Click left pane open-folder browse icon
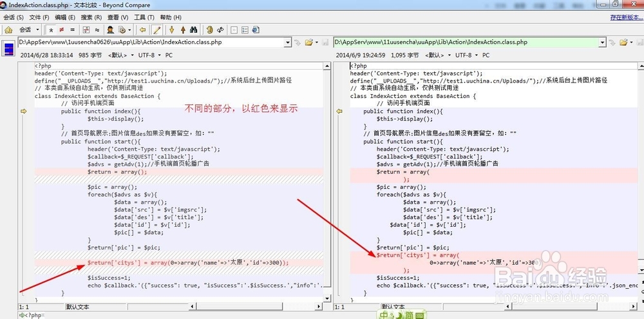Viewport: 644px width, 319px height. point(308,43)
